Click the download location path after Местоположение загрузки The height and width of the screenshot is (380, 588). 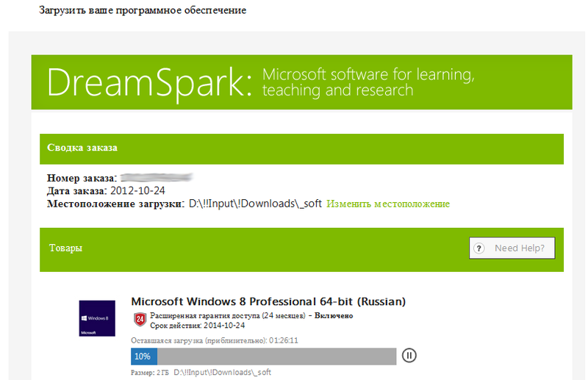(255, 204)
